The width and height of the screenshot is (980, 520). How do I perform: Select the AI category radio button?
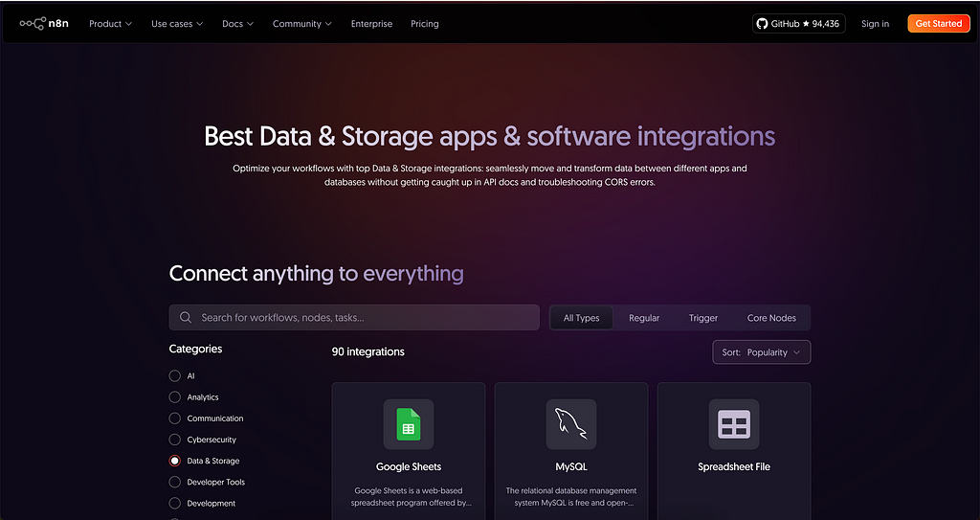tap(175, 376)
